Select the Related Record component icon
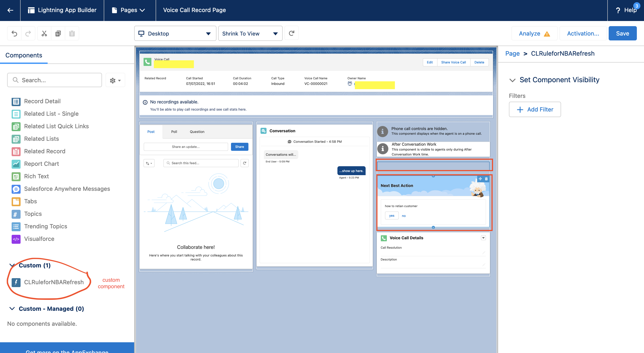This screenshot has height=353, width=644. (x=16, y=151)
